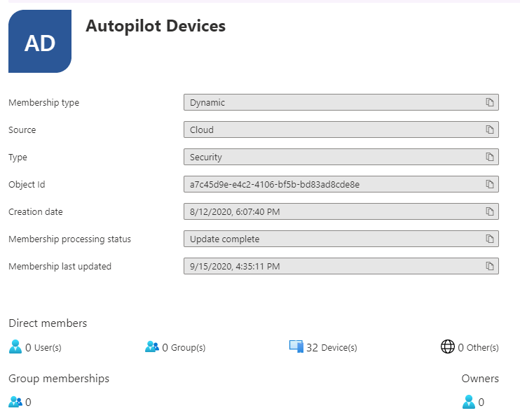This screenshot has height=420, width=520.
Task: Copy the Membership last updated value
Action: 489,266
